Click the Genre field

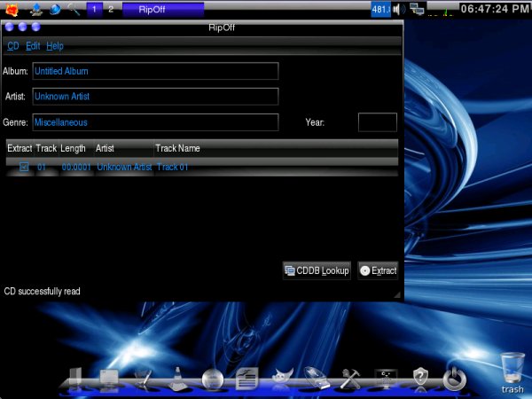[x=155, y=122]
